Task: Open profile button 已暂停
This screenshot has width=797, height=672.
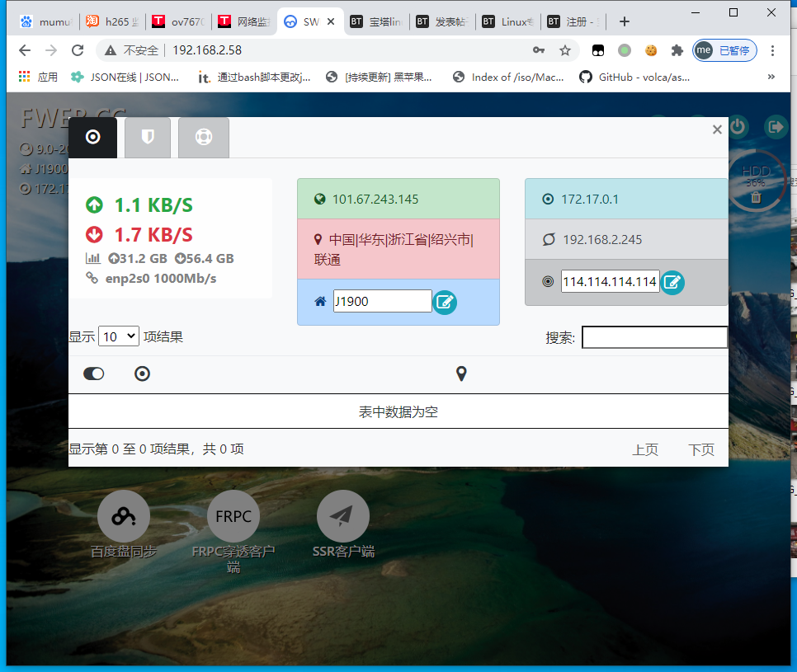Action: click(x=725, y=50)
